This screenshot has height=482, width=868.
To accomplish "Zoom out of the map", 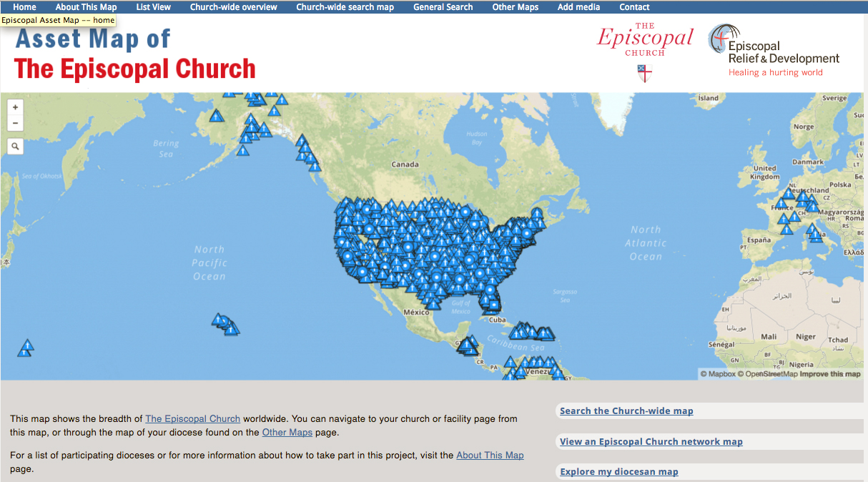I will point(16,124).
